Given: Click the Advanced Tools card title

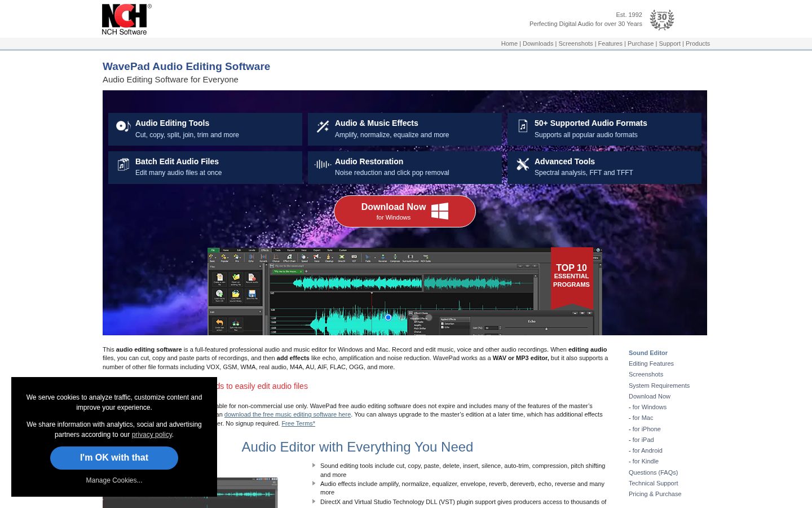Looking at the screenshot, I should tap(564, 161).
